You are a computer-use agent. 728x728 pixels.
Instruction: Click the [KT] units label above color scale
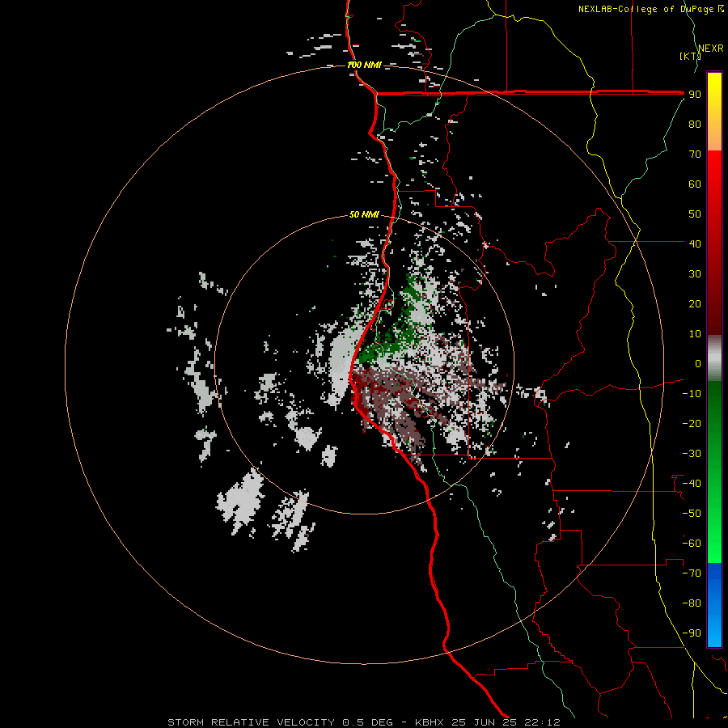pos(690,56)
